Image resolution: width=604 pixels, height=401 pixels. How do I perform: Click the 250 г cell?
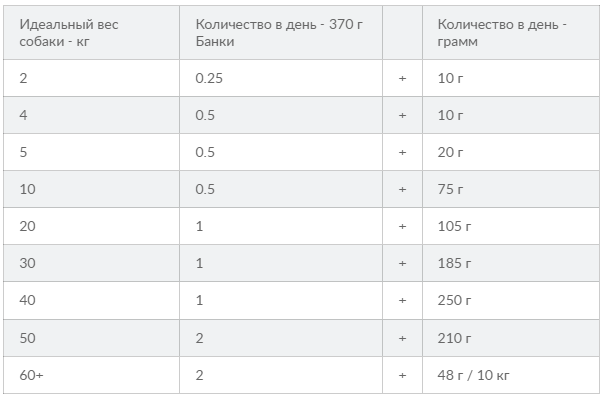(x=511, y=300)
